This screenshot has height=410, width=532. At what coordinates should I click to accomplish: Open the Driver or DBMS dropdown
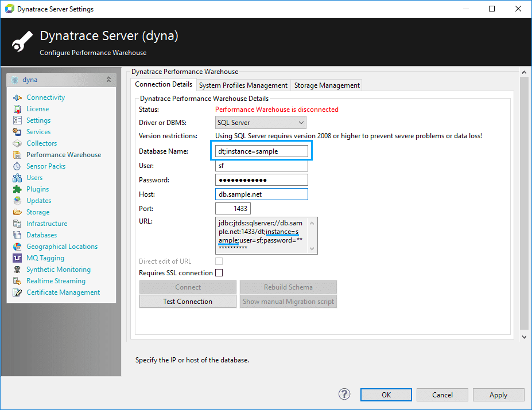[261, 122]
